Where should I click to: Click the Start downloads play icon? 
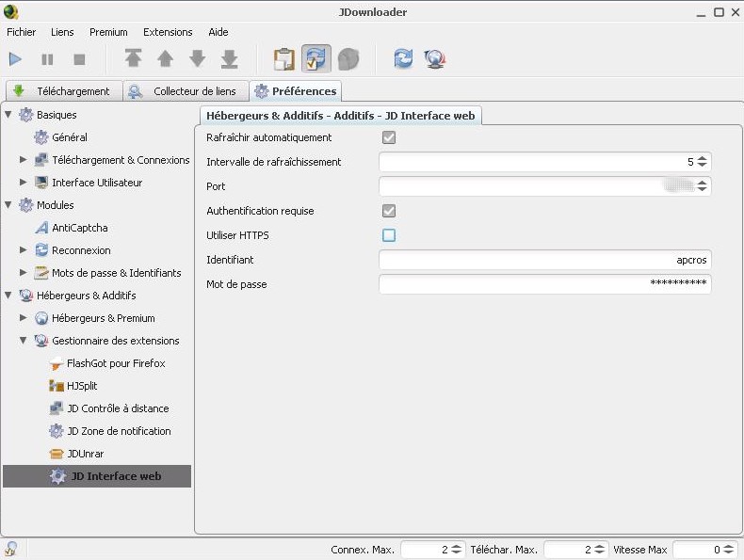point(15,59)
